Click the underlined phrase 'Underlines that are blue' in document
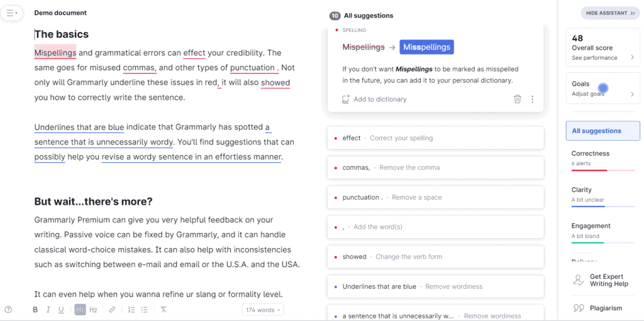Viewport: 644px width, 321px height. (x=79, y=128)
